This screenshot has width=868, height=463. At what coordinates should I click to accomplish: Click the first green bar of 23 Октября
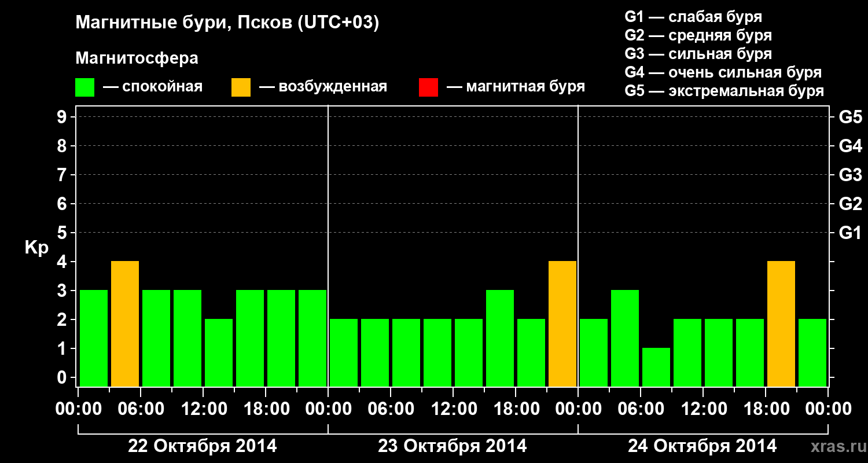[x=344, y=352]
